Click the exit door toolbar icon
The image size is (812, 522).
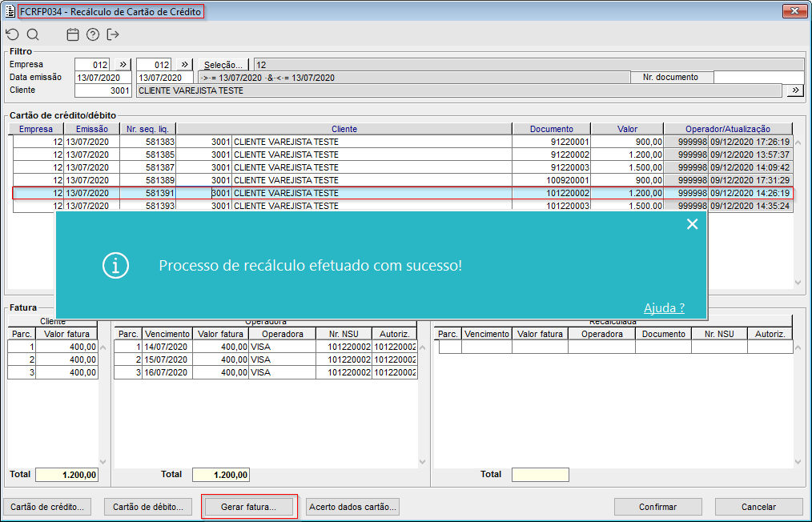click(x=112, y=34)
